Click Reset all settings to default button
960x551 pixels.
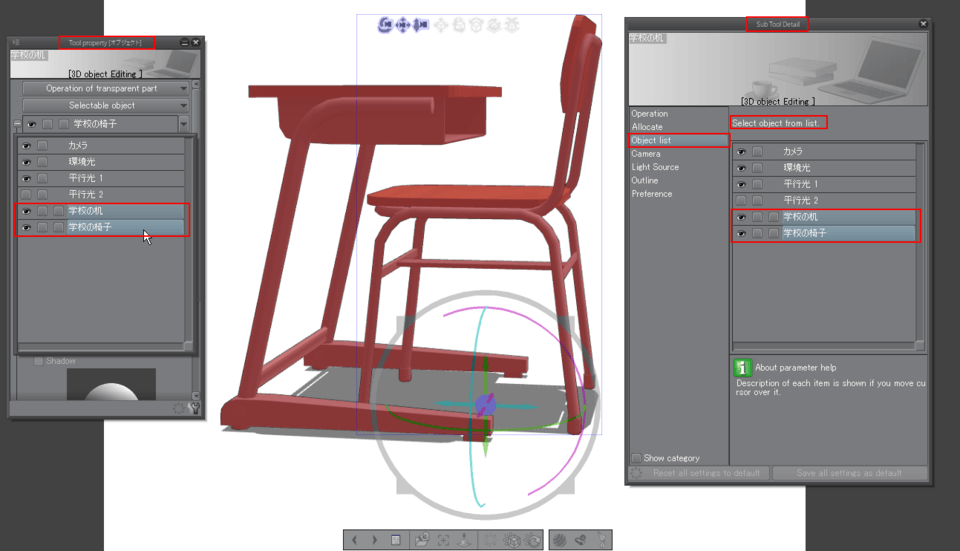click(x=699, y=473)
